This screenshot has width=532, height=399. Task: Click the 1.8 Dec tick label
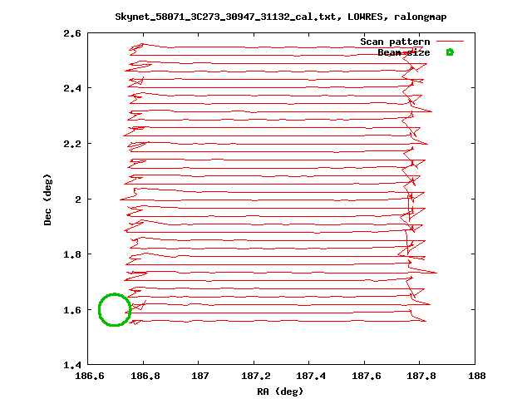point(72,254)
